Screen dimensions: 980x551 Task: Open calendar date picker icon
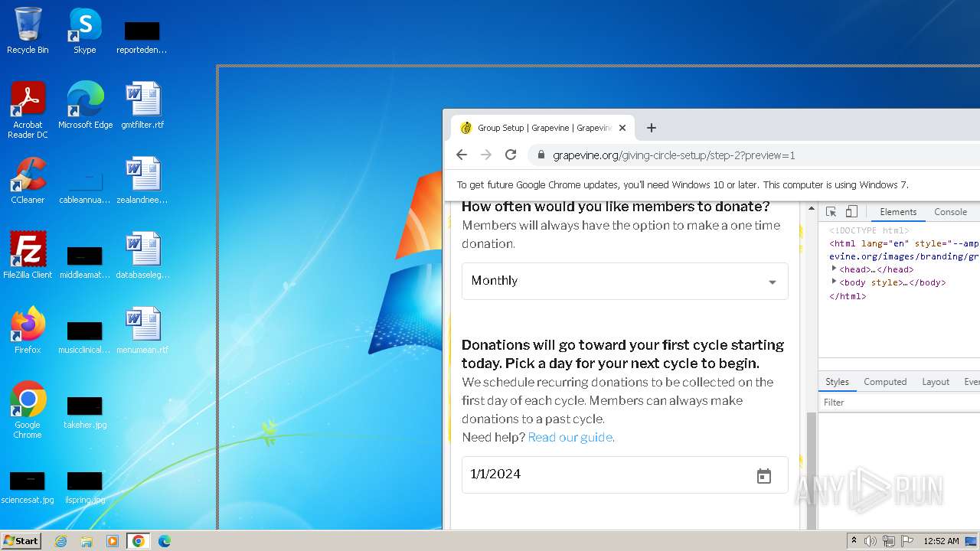click(x=764, y=476)
